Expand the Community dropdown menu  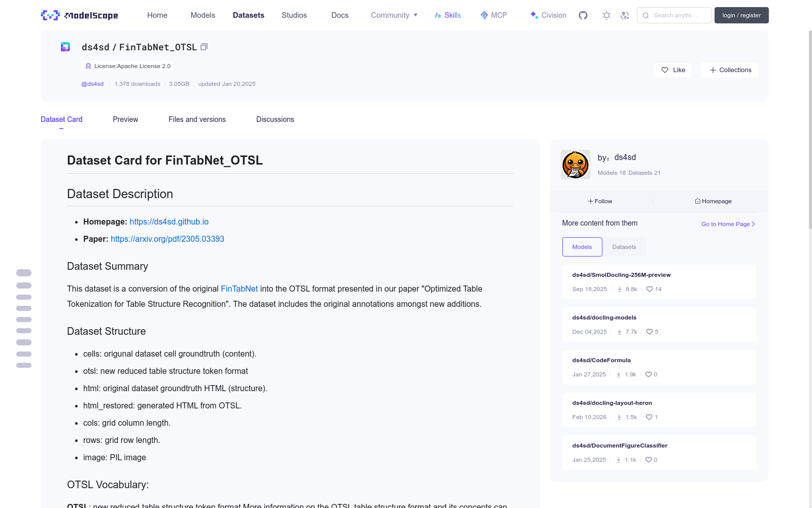point(394,15)
